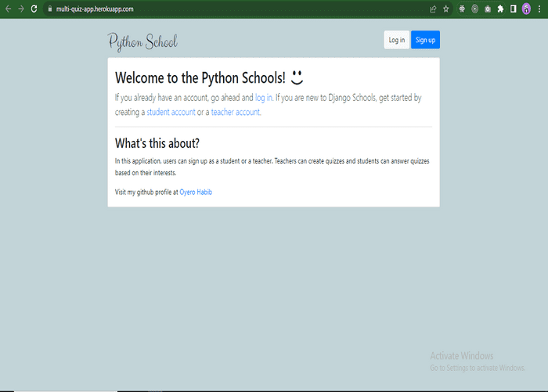
Task: Click the paragraph beginning 'In this application, users can'
Action: click(272, 167)
